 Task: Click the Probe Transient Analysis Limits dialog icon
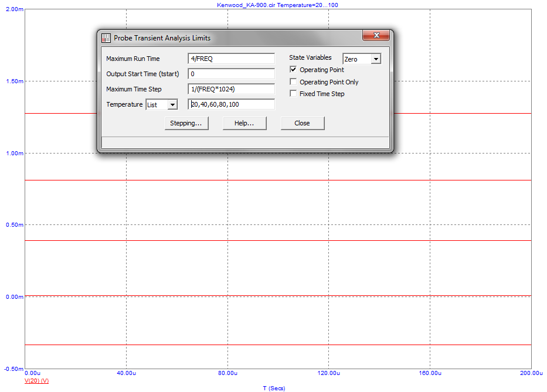point(106,38)
